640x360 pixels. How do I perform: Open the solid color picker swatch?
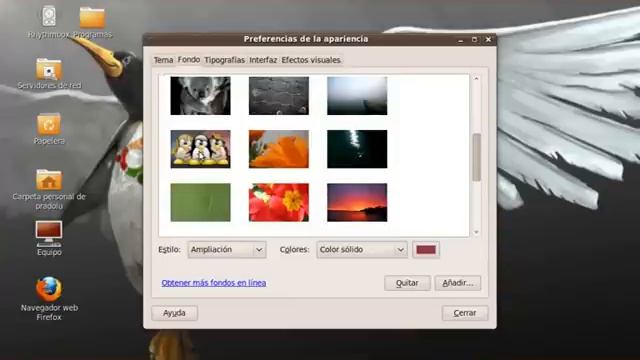(x=426, y=249)
